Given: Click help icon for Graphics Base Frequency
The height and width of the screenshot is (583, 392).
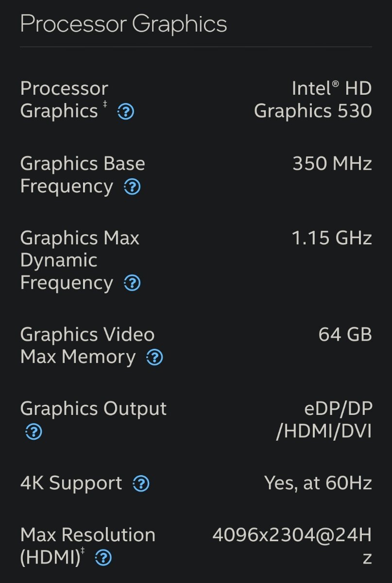Looking at the screenshot, I should tap(132, 187).
